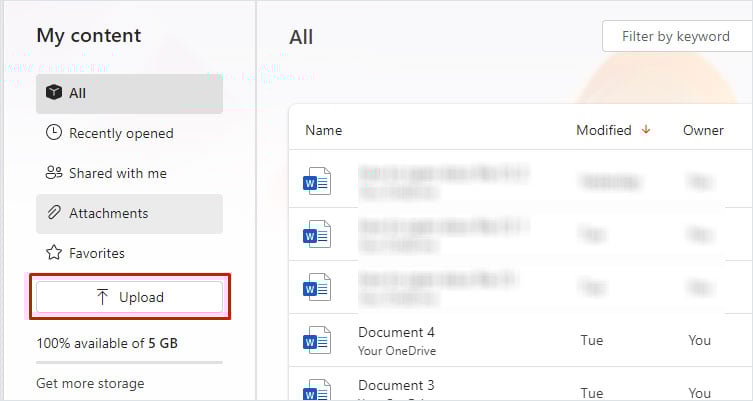Click Document 4's 'Tue' modified cell
This screenshot has width=753, height=401.
(592, 340)
